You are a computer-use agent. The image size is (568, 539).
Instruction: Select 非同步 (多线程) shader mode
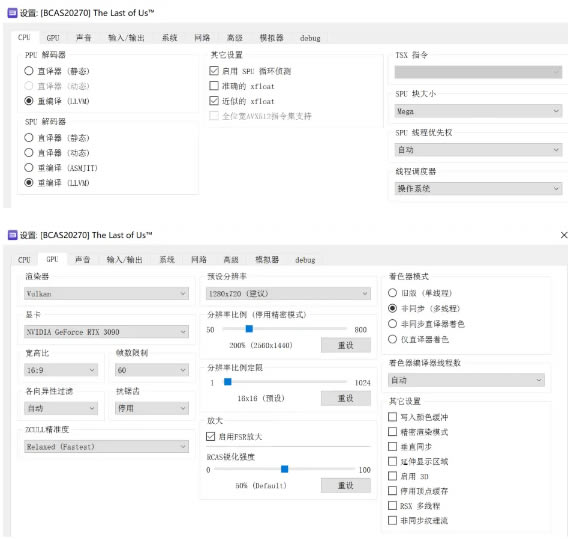(x=392, y=308)
